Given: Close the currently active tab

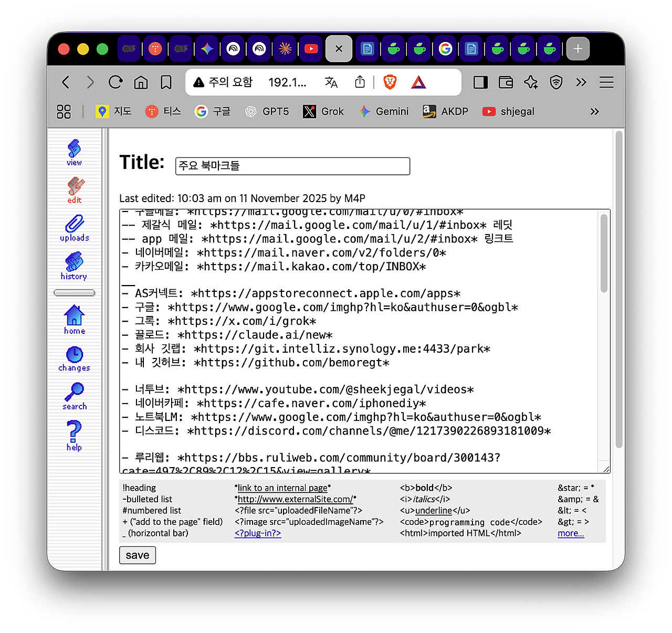Looking at the screenshot, I should tap(339, 49).
